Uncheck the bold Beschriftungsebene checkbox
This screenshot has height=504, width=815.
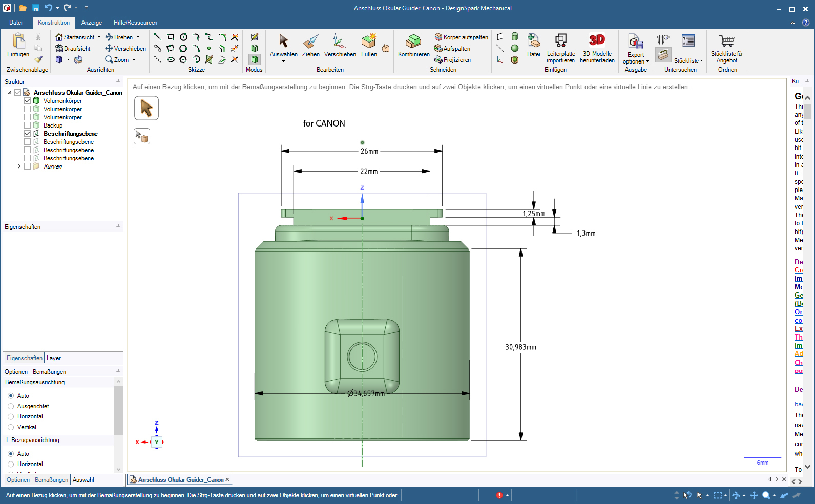point(28,134)
